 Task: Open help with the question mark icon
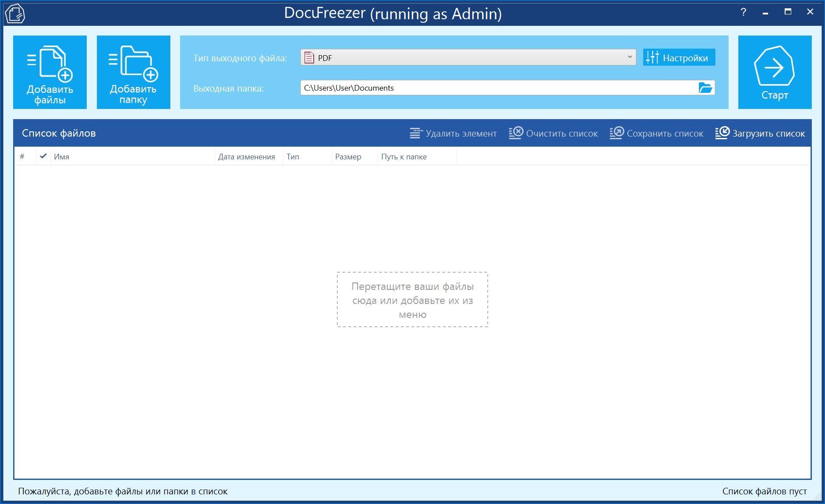pos(743,12)
